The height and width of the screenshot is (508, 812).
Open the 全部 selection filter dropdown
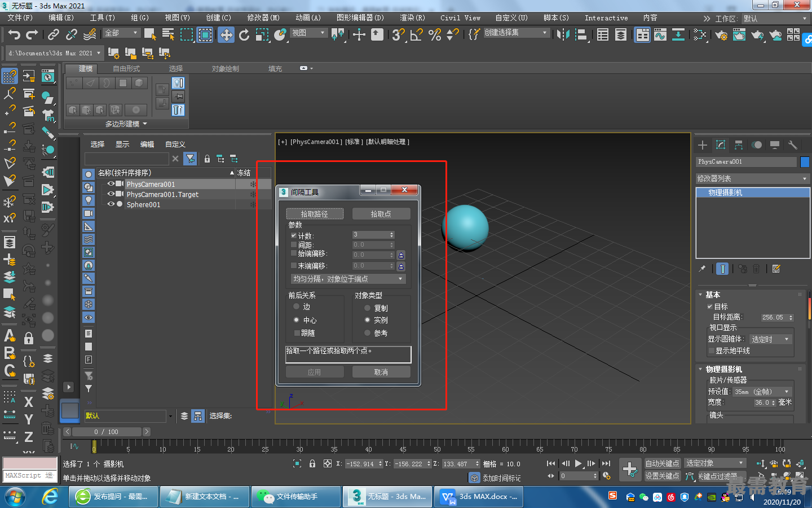click(122, 33)
